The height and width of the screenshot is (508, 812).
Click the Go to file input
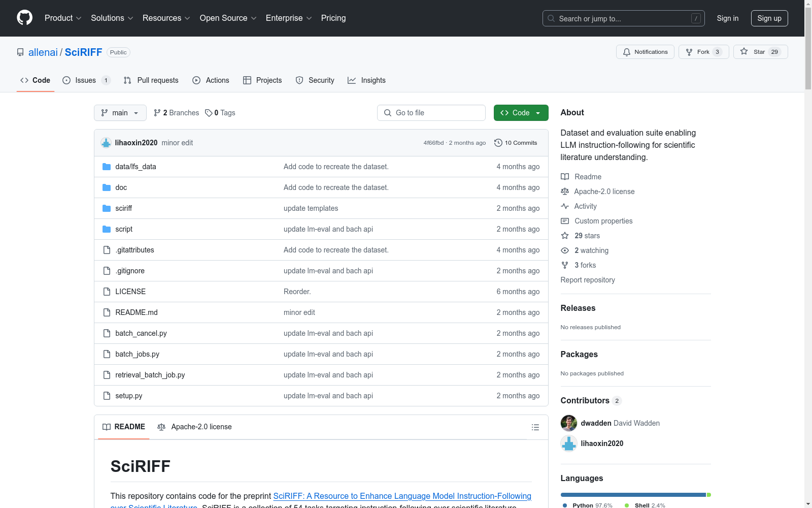431,113
